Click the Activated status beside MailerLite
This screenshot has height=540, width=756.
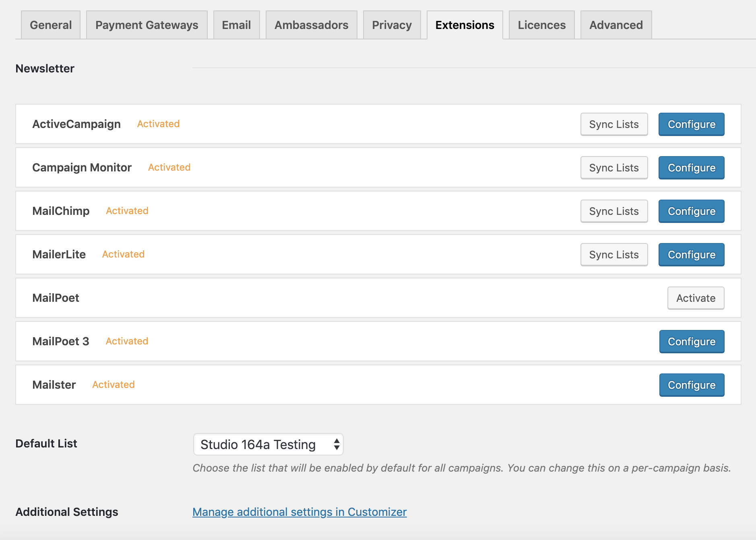coord(123,254)
